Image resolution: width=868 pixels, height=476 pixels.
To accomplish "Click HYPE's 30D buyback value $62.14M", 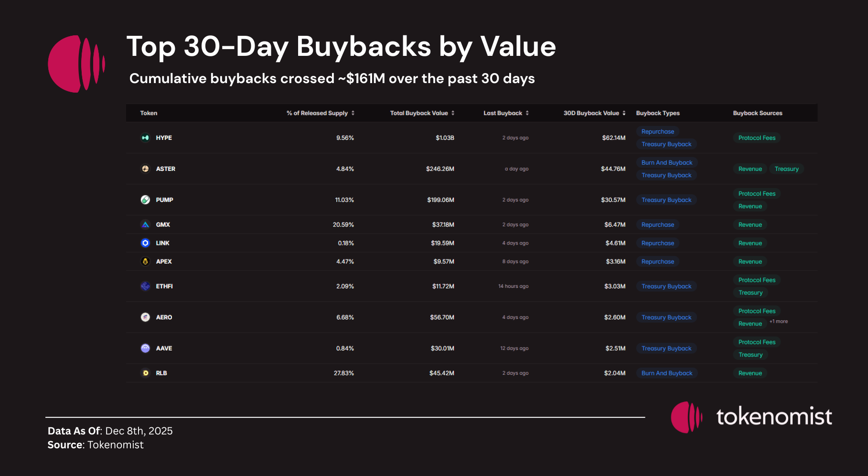I will tap(613, 138).
